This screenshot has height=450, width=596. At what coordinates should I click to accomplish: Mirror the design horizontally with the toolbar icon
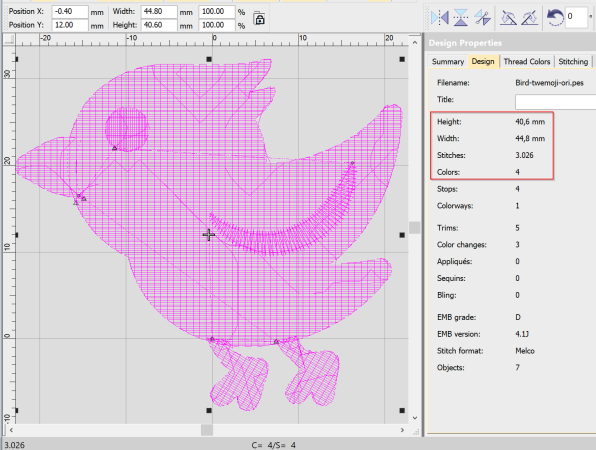[x=440, y=17]
